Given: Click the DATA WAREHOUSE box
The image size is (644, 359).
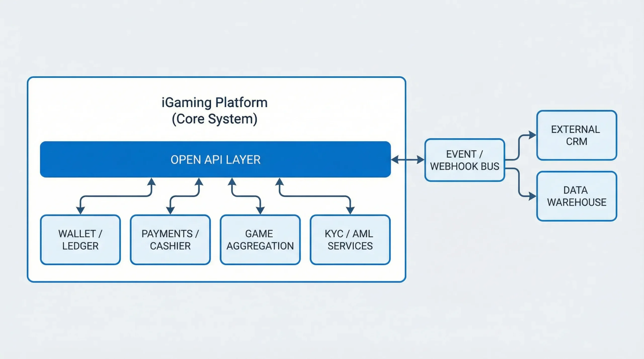Looking at the screenshot, I should pos(577,196).
